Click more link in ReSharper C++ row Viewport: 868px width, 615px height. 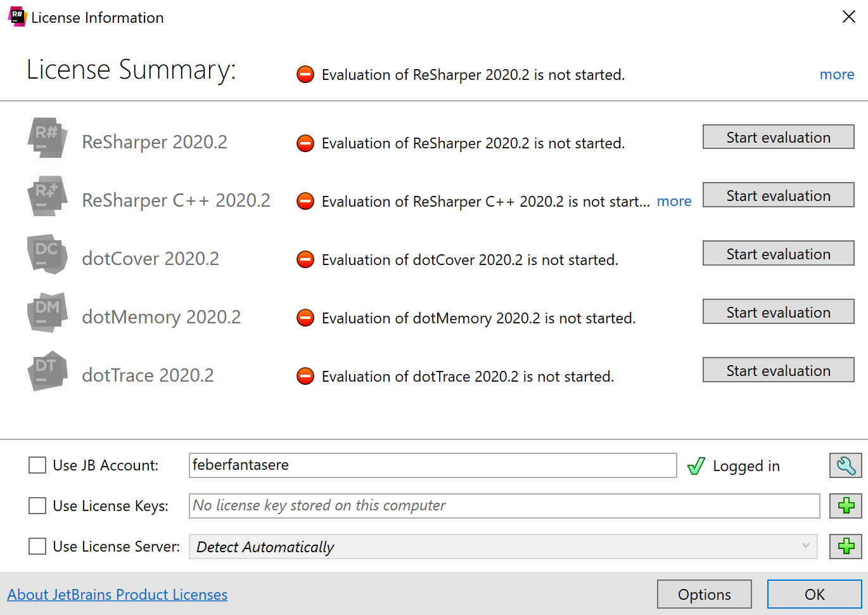pyautogui.click(x=674, y=202)
